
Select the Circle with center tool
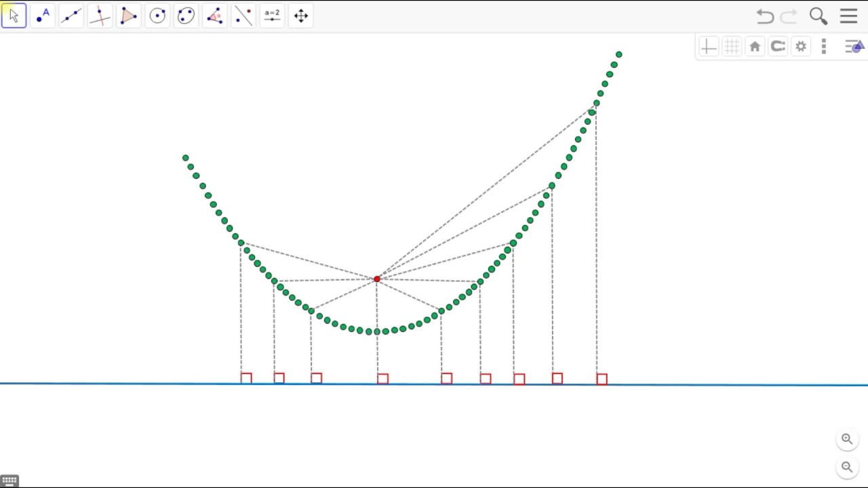pyautogui.click(x=157, y=16)
